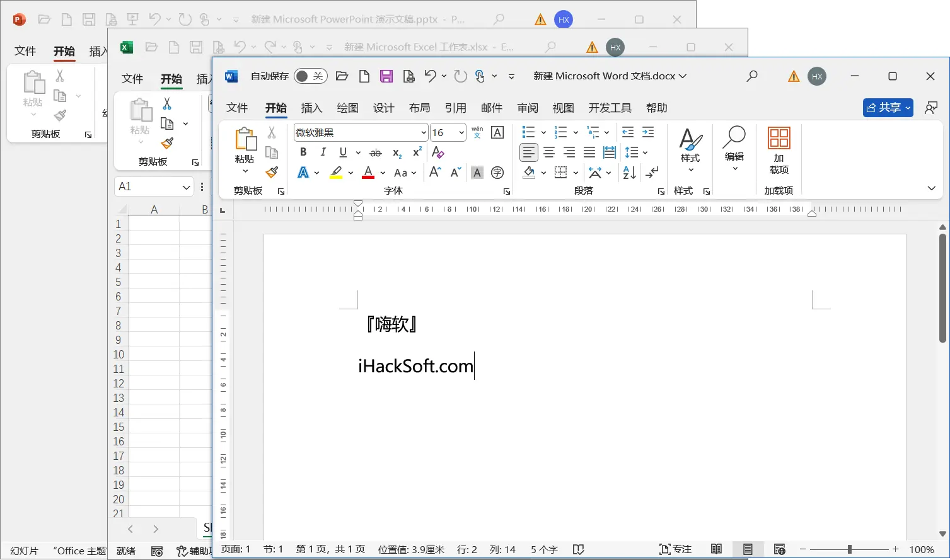The image size is (950, 560).
Task: Open Change Case dropdown in Word
Action: [405, 173]
